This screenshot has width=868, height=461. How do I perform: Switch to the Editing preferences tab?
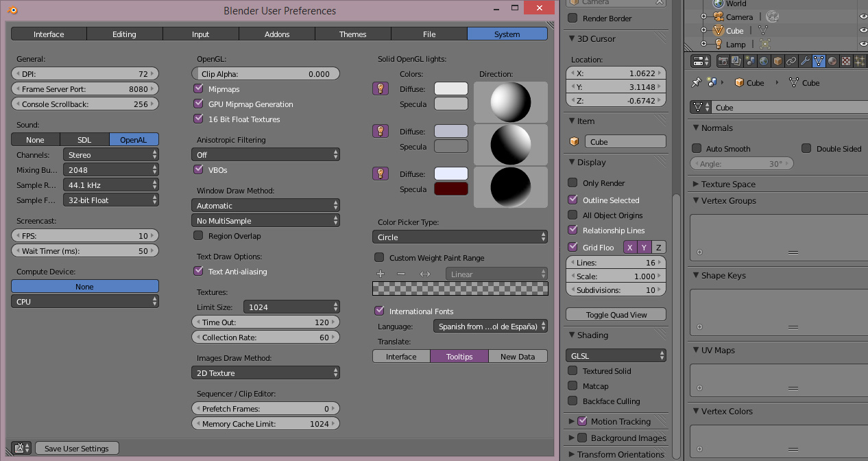125,34
